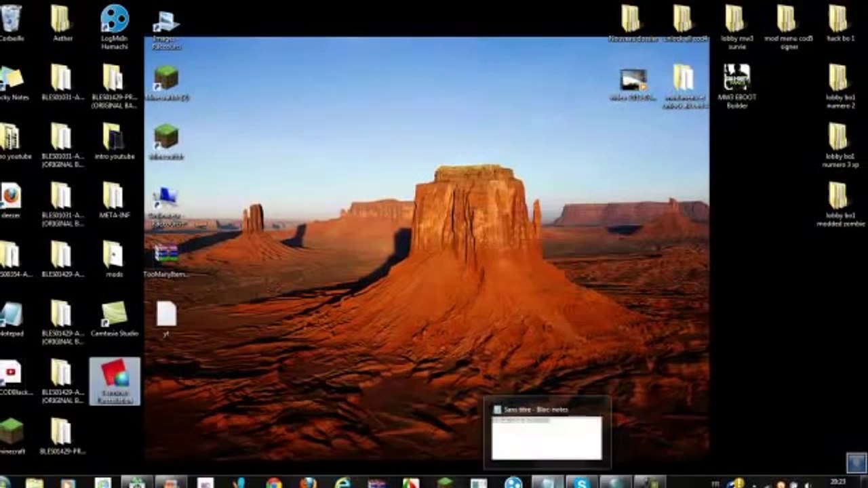The height and width of the screenshot is (488, 868).
Task: Select the Aether folder on the desktop
Action: pos(61,22)
